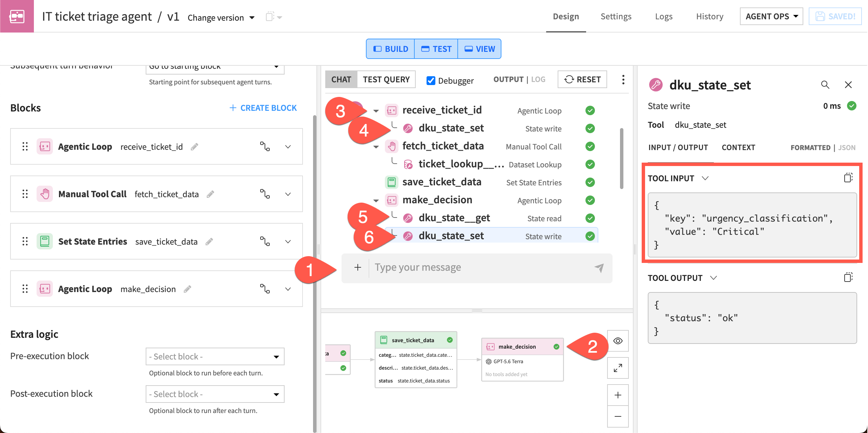Edit save_ticket_data block name pencil icon

point(209,242)
